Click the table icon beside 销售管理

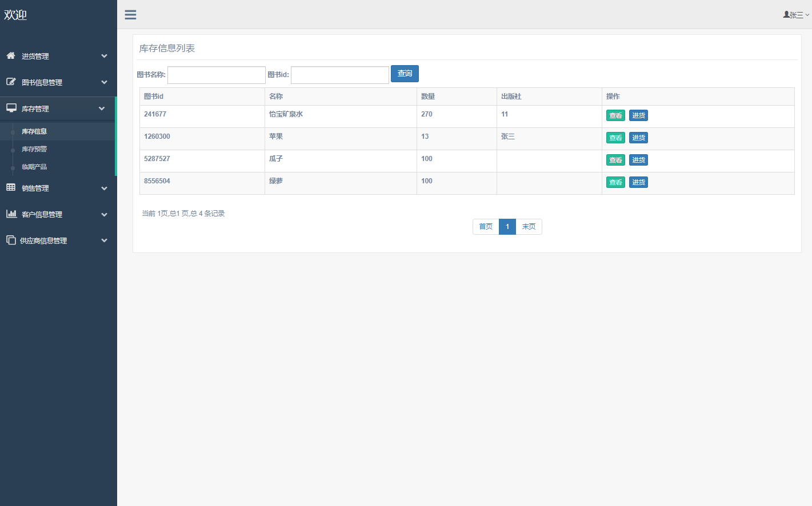(11, 187)
